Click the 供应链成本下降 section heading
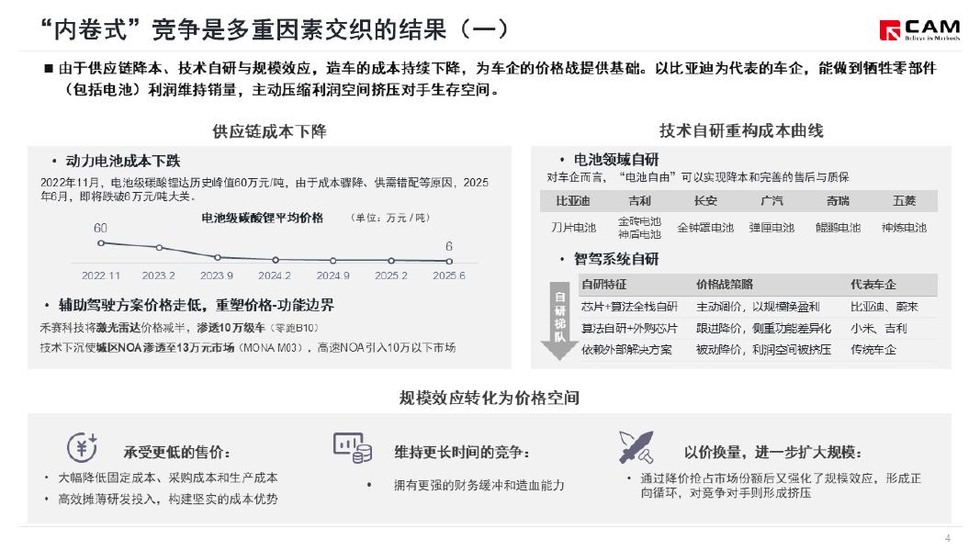Viewport: 980px width, 551px height. (x=269, y=131)
